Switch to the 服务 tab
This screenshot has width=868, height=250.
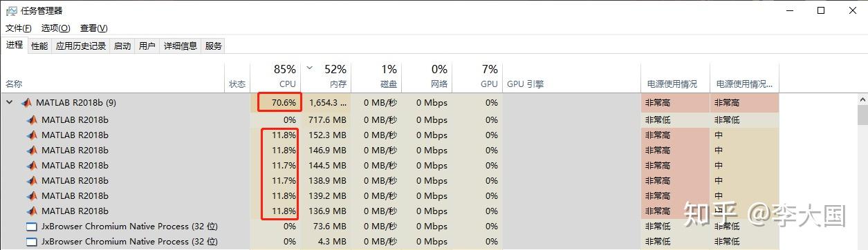click(214, 46)
